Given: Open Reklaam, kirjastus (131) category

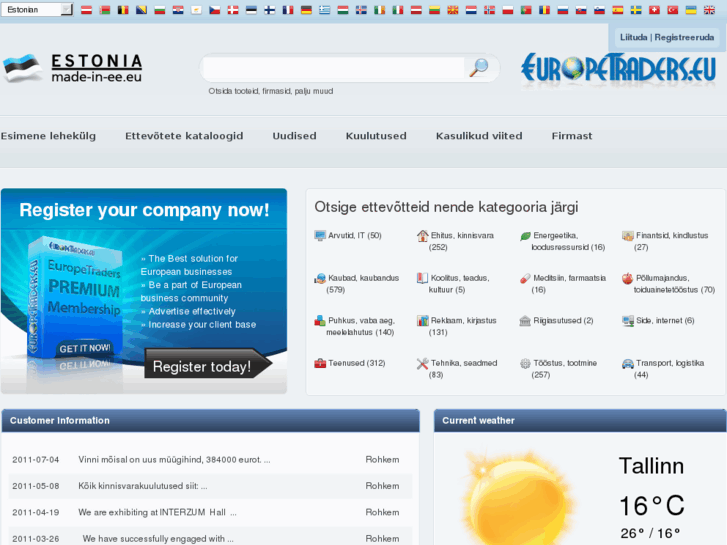Looking at the screenshot, I should click(463, 327).
